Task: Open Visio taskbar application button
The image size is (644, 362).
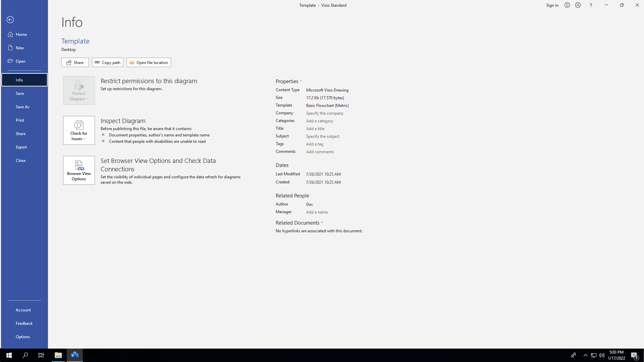Action: click(x=75, y=355)
